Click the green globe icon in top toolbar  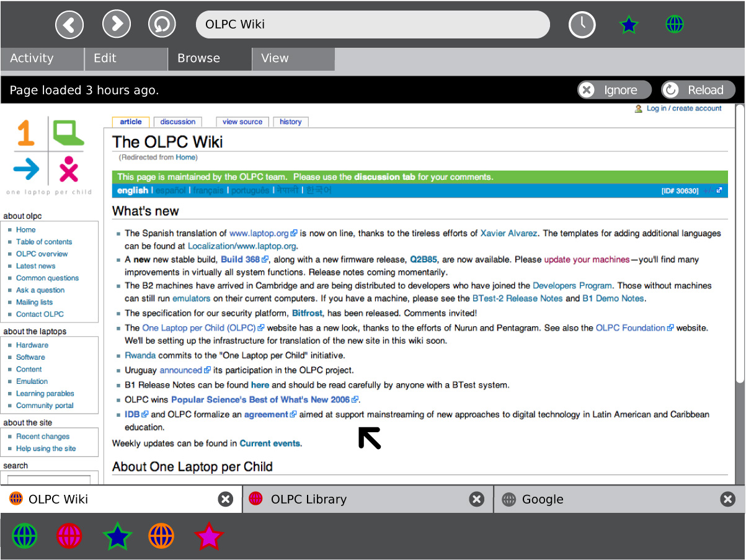[x=675, y=25]
